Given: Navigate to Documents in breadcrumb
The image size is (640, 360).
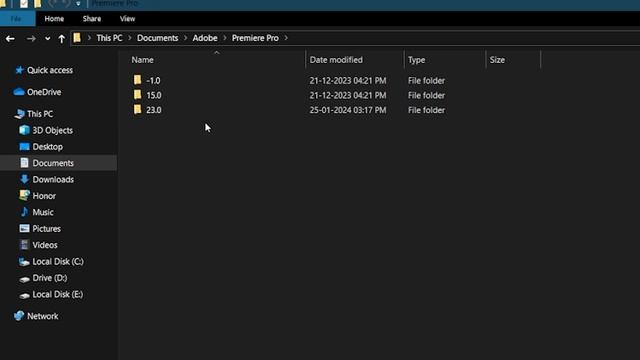Looking at the screenshot, I should [158, 38].
